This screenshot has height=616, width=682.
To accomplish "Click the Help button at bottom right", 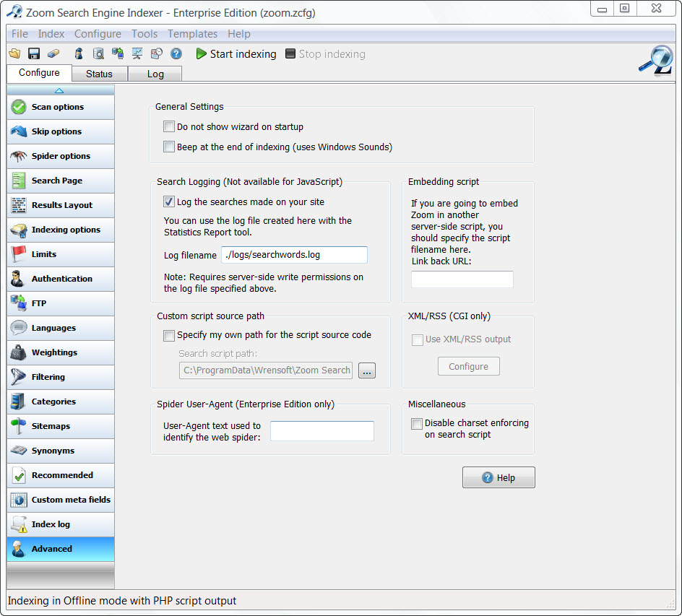I will [498, 477].
